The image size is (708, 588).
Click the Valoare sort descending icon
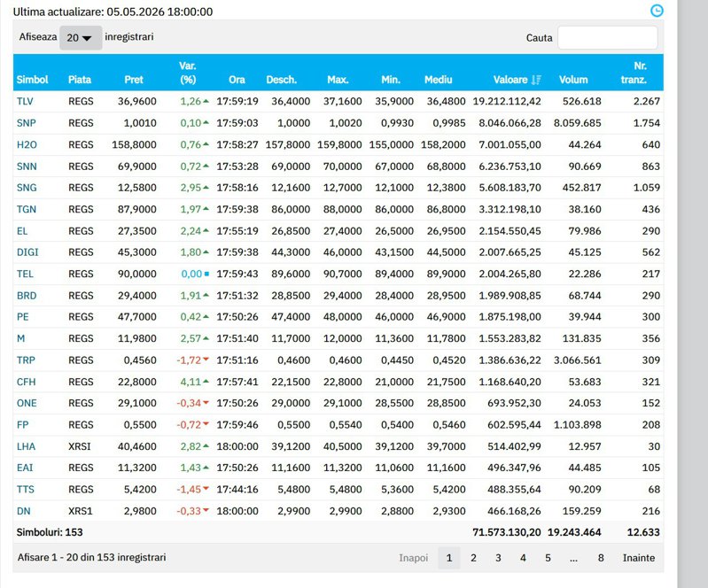536,80
